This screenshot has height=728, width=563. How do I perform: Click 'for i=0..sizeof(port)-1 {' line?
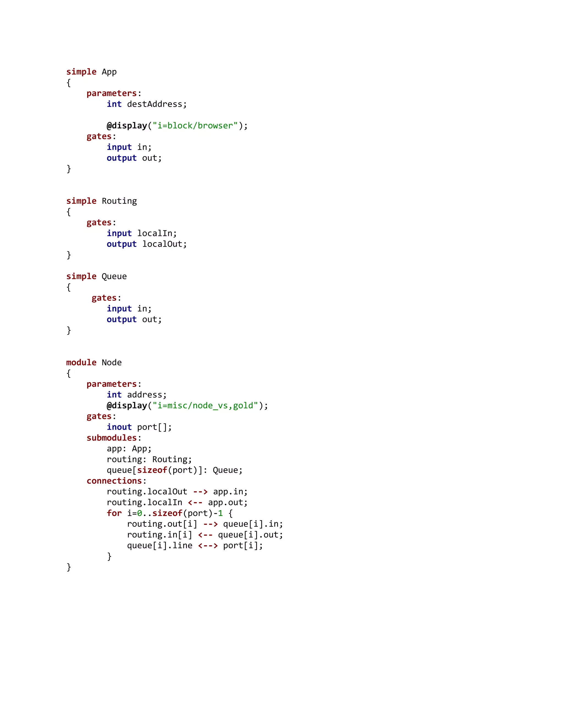[170, 513]
